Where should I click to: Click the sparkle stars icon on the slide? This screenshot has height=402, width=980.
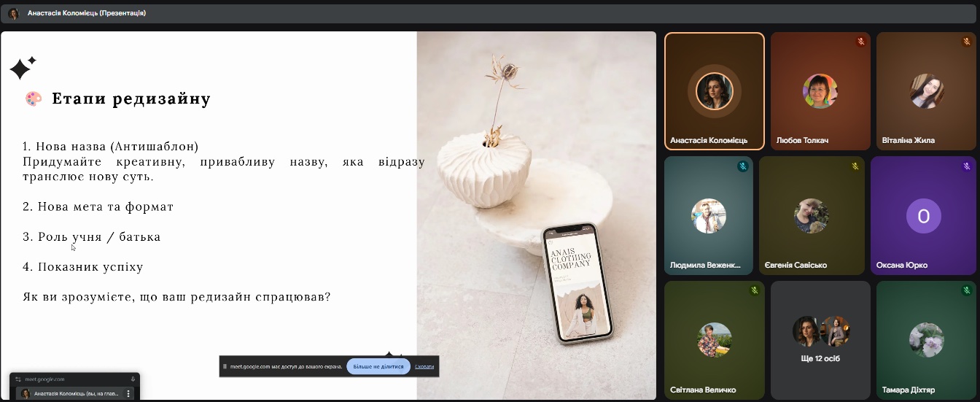(22, 68)
